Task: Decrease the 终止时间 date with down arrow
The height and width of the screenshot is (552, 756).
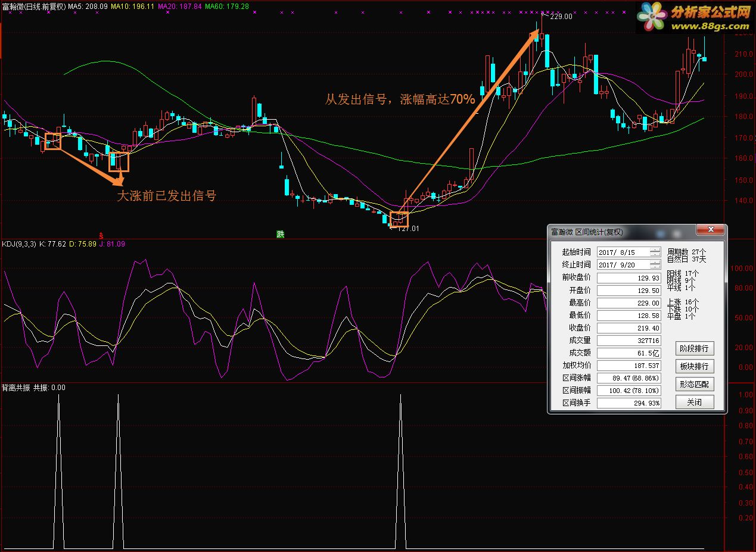Action: pyautogui.click(x=655, y=267)
